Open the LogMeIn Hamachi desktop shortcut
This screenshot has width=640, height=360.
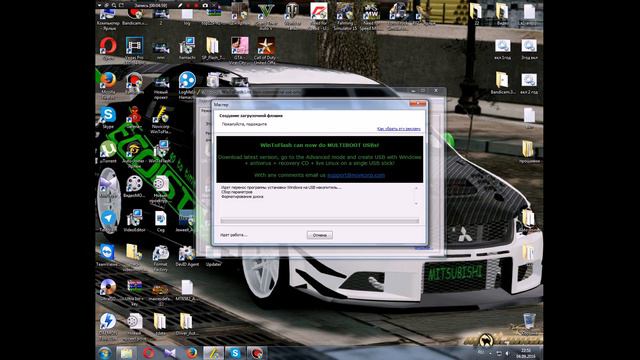[187, 84]
